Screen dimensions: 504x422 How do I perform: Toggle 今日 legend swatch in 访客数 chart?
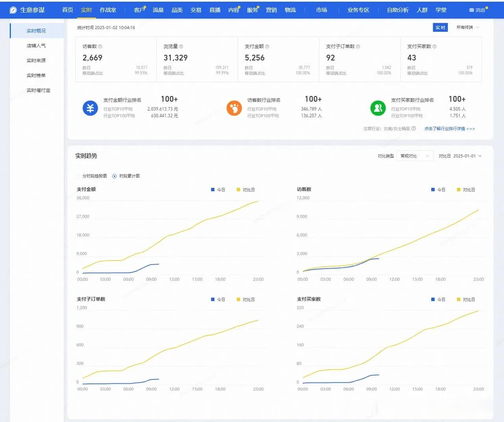pyautogui.click(x=433, y=190)
